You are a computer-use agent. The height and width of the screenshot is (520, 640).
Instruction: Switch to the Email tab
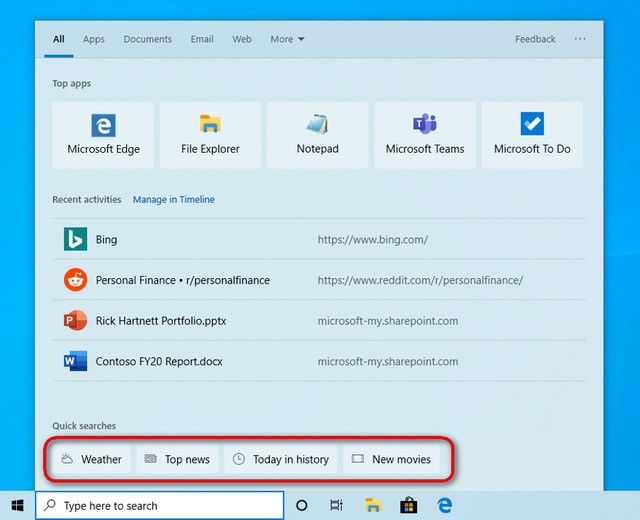click(202, 39)
